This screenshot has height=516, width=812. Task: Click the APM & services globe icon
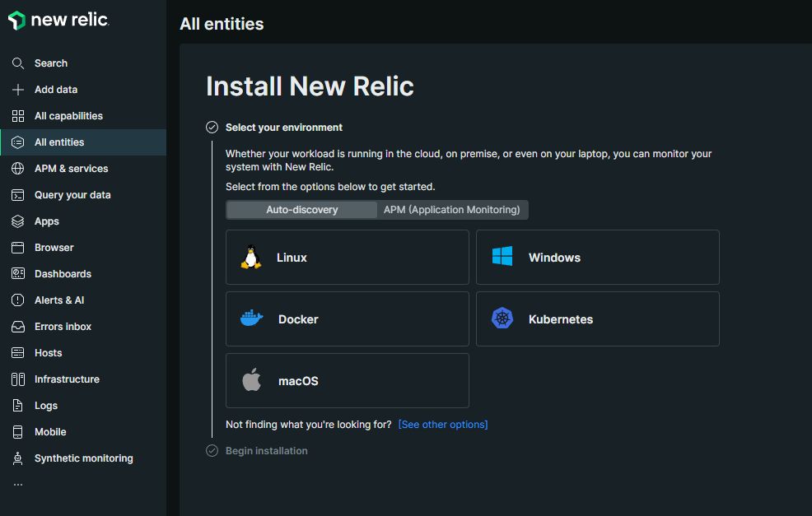tap(17, 169)
